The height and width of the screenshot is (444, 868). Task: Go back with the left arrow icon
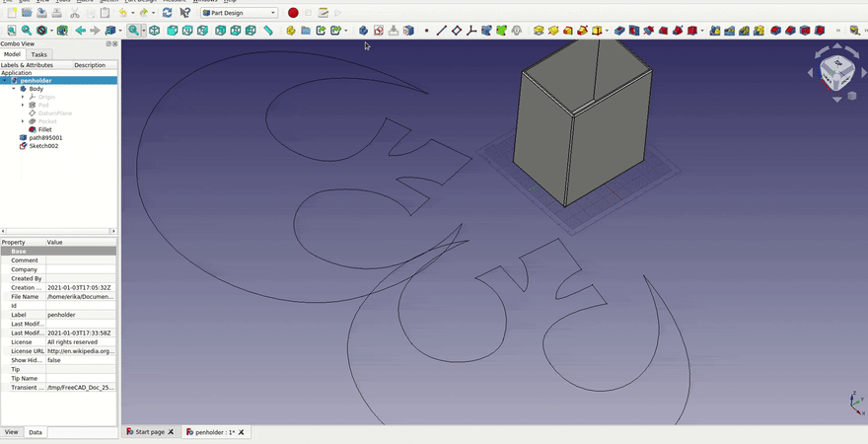point(80,31)
